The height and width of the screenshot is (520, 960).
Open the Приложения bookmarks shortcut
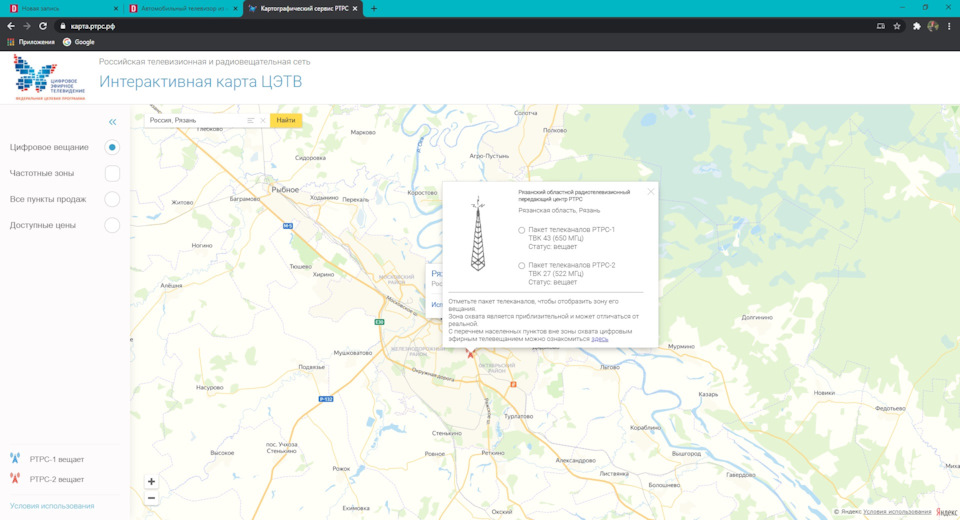(x=31, y=42)
